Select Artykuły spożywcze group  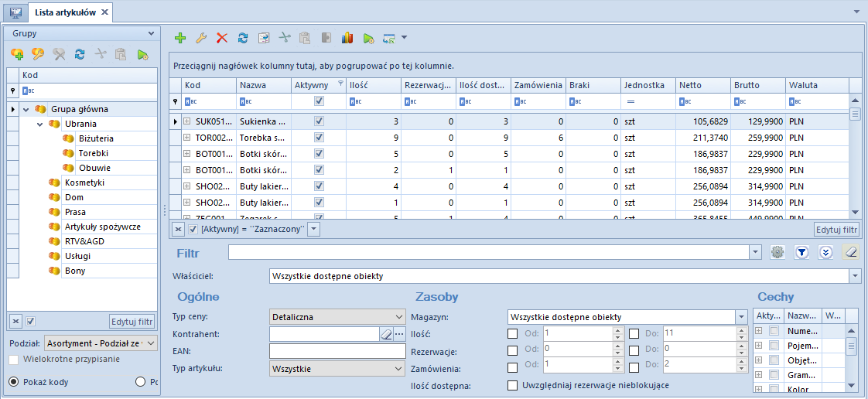click(x=102, y=227)
